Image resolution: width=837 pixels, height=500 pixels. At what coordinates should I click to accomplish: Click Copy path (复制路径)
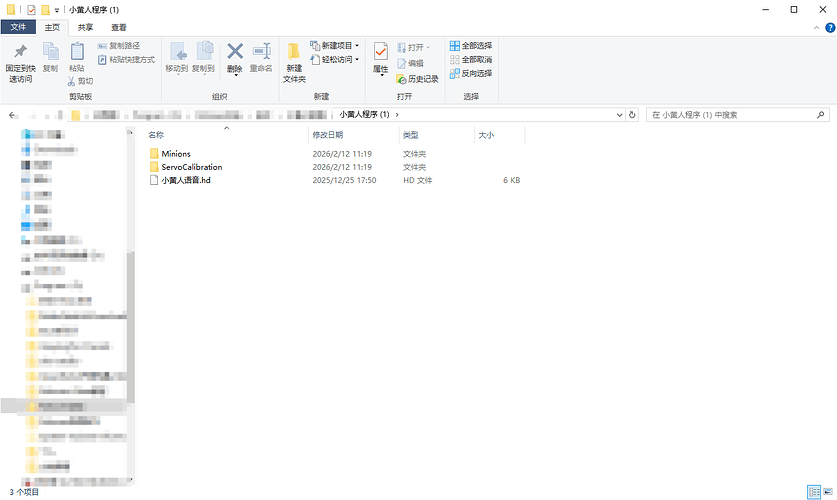pos(119,46)
